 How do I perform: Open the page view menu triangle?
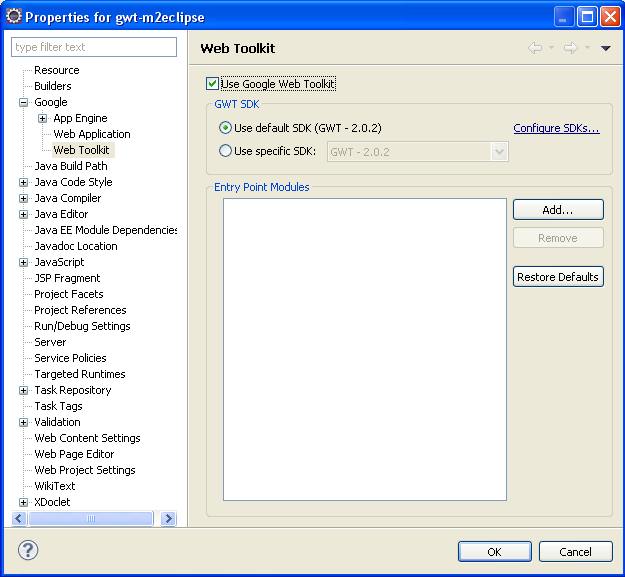[605, 48]
